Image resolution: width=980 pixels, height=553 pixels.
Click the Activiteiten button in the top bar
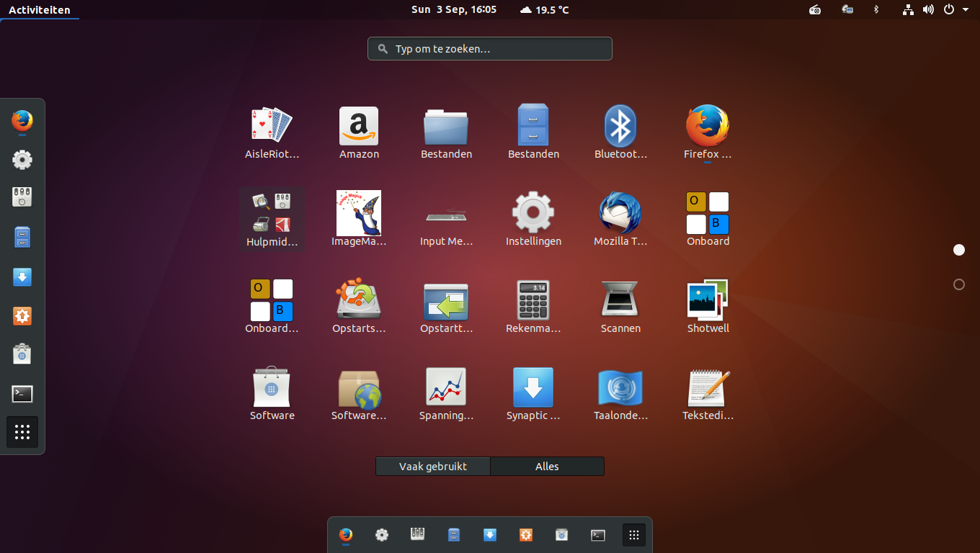click(x=40, y=10)
